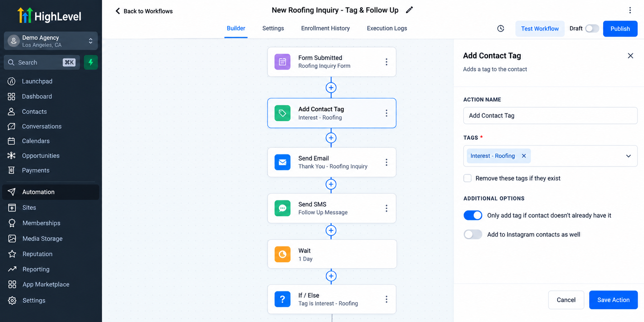Click Save Action button
Screen dimensions: 644x322
click(613, 300)
